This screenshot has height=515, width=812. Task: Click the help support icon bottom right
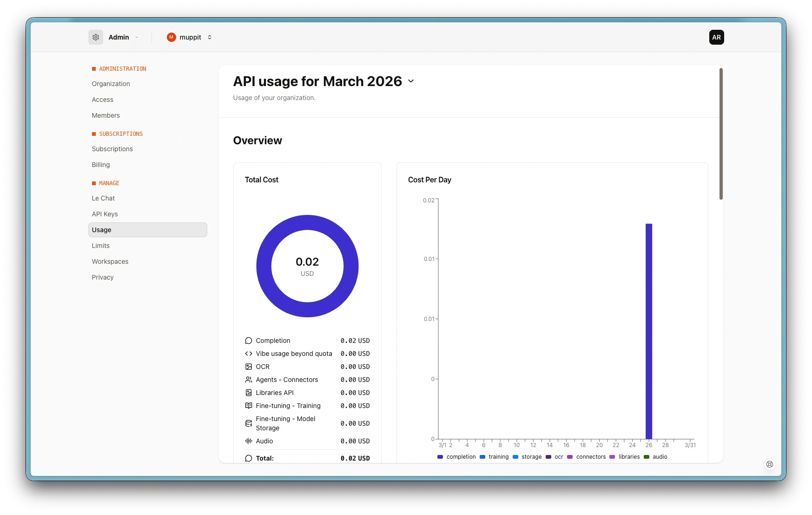pyautogui.click(x=770, y=464)
